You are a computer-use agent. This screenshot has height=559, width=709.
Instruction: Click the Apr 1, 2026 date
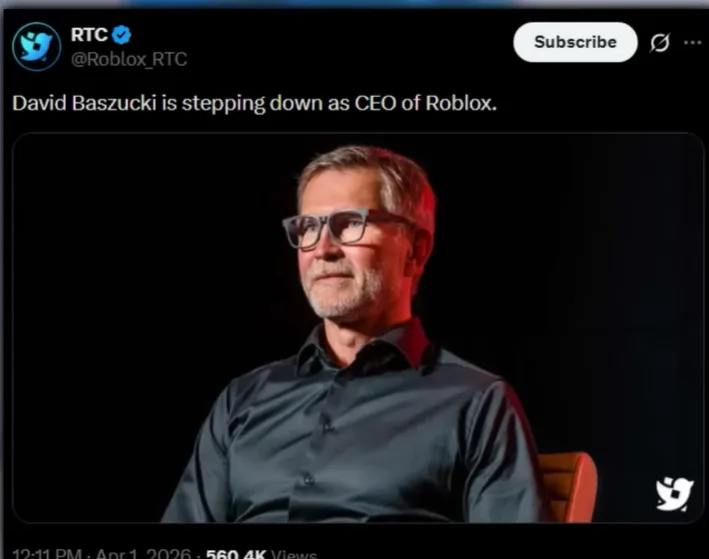point(143,554)
